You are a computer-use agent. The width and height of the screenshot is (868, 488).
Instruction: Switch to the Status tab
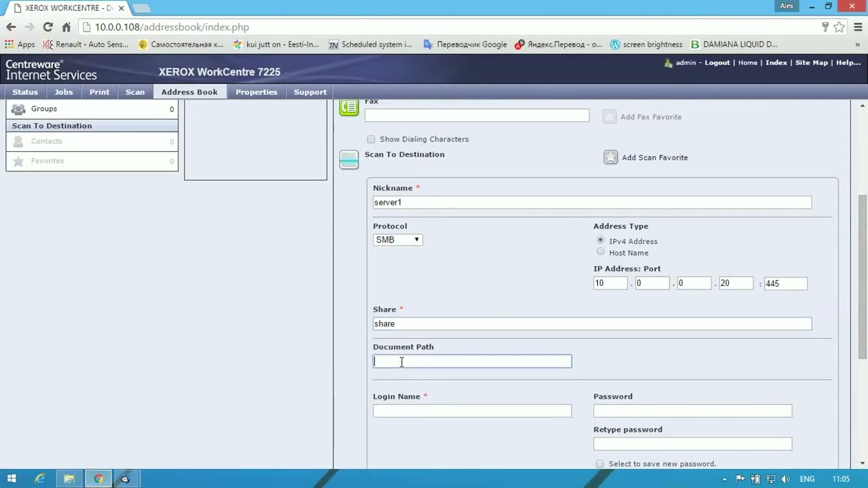[25, 92]
